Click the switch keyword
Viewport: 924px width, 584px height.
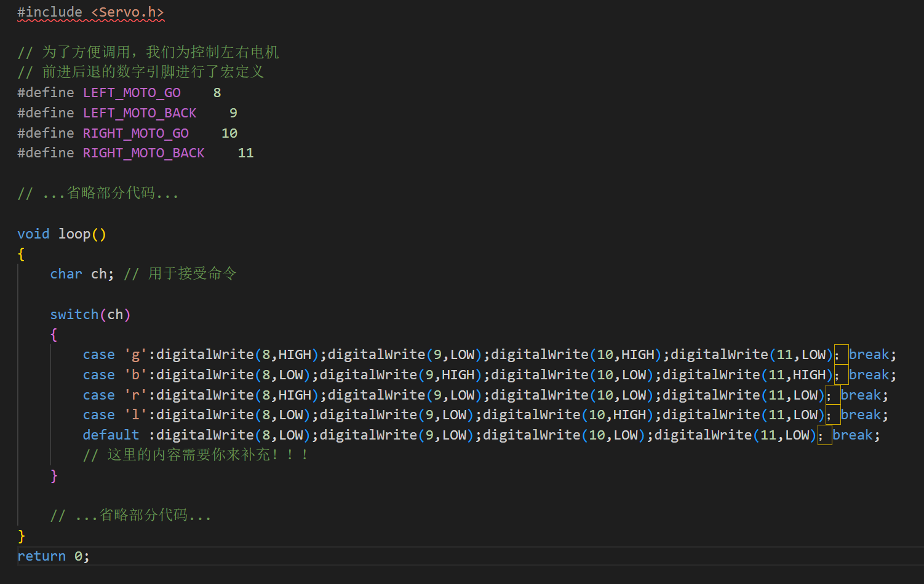pos(74,315)
